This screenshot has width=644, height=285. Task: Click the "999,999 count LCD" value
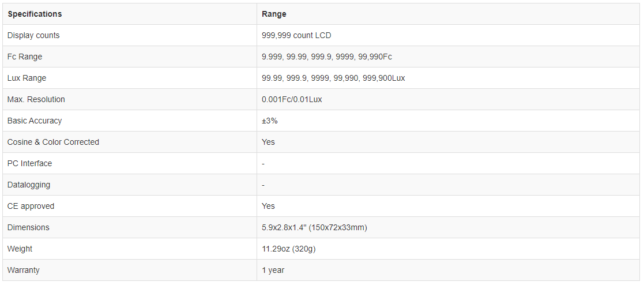[x=296, y=35]
